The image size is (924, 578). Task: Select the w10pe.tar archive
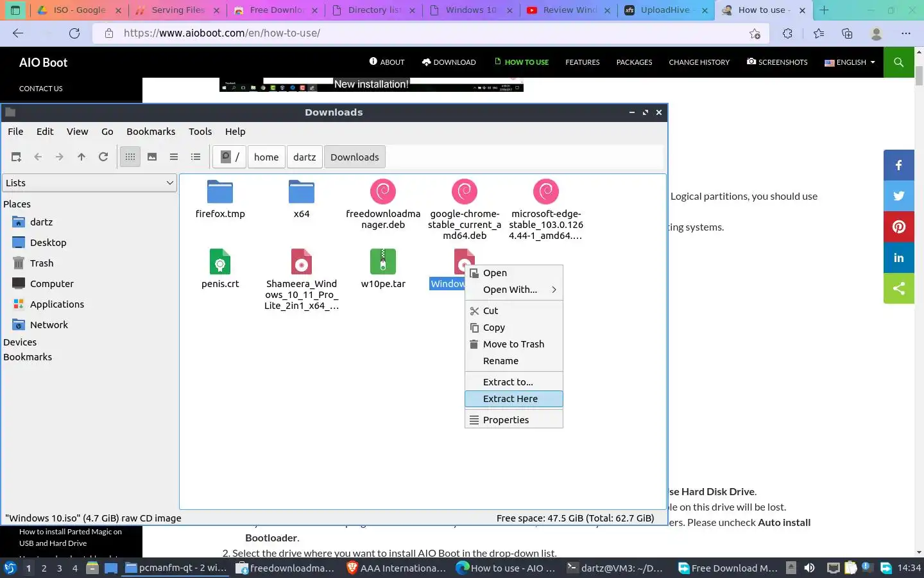pyautogui.click(x=383, y=269)
